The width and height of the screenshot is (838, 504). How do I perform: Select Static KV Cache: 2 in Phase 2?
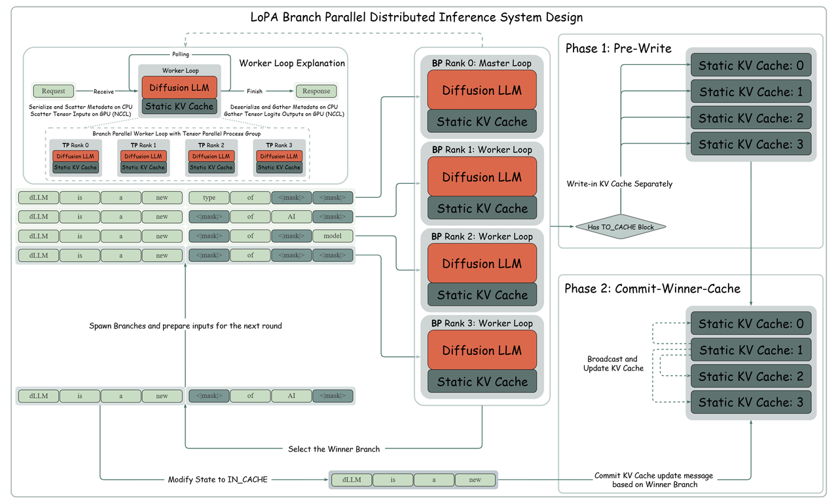click(750, 376)
